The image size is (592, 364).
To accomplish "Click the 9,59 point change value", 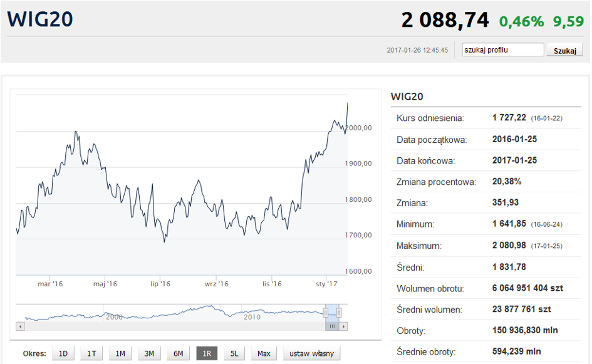I will pyautogui.click(x=569, y=21).
